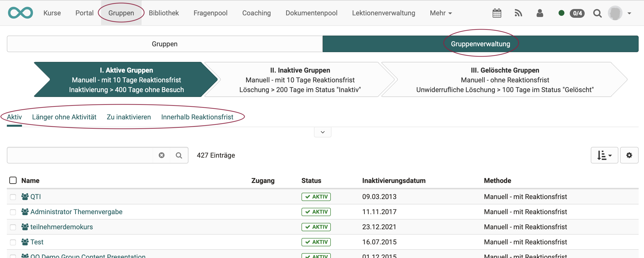
Task: Click the RSS feed icon
Action: pos(519,13)
